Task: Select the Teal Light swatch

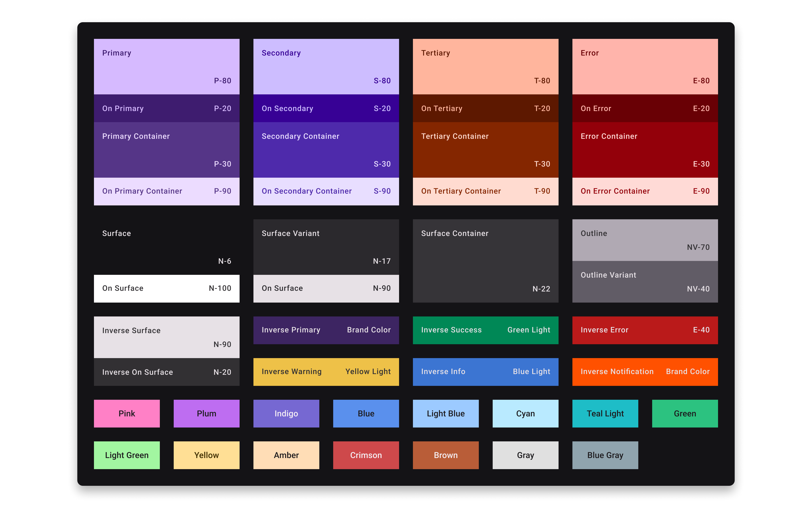Action: coord(605,414)
